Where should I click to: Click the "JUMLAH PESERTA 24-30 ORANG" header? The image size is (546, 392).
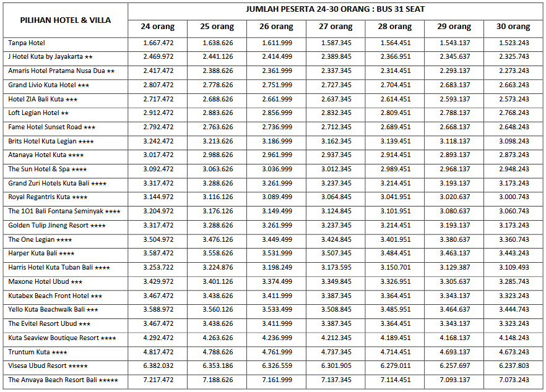pyautogui.click(x=335, y=9)
